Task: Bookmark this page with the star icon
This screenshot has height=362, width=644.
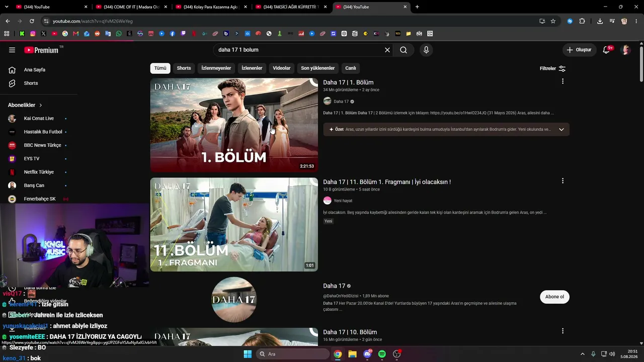Action: (553, 21)
